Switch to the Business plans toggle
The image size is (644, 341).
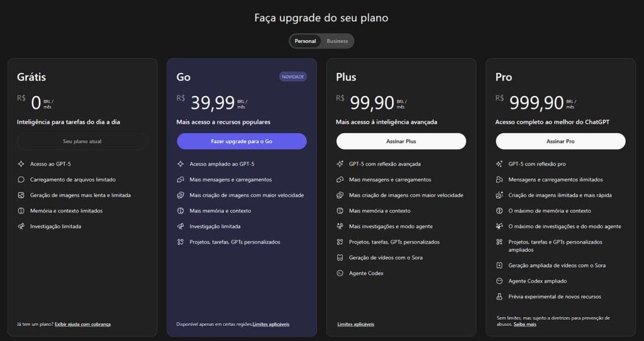337,41
